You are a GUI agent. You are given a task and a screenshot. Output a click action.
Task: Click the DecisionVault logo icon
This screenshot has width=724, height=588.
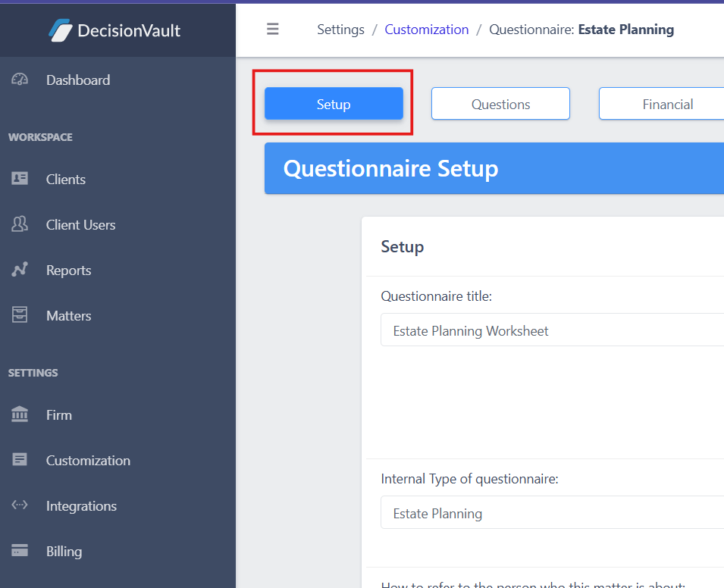pyautogui.click(x=61, y=30)
